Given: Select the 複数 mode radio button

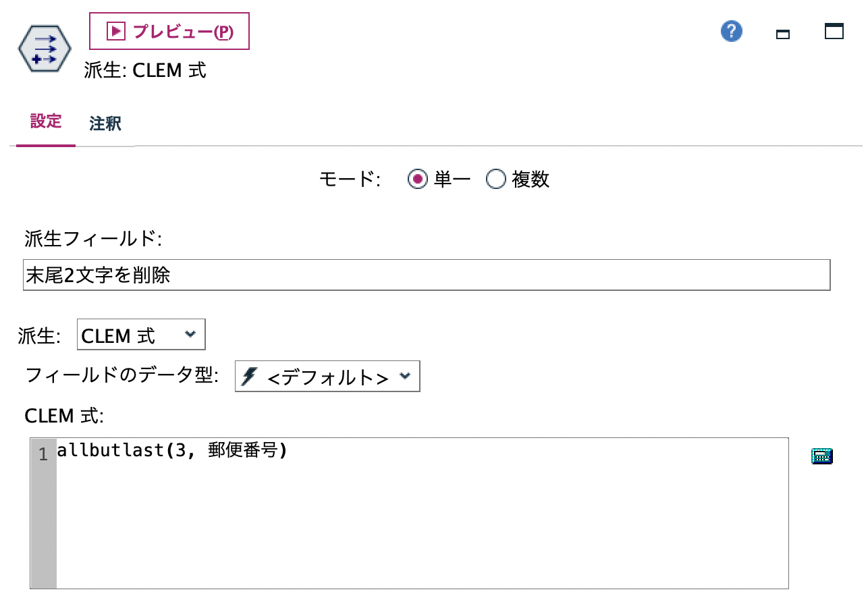Looking at the screenshot, I should 496,180.
